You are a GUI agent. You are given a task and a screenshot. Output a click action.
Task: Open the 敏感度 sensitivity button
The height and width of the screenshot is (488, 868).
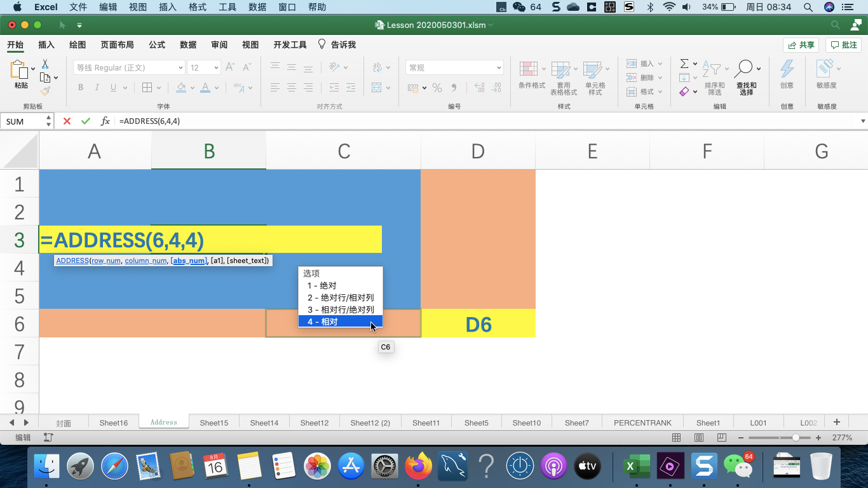826,74
